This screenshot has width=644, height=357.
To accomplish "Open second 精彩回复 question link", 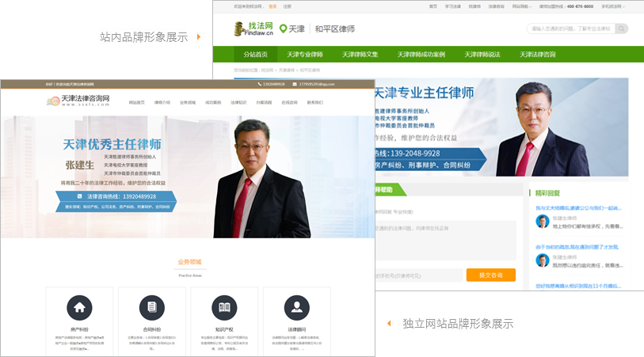I will coord(577,247).
